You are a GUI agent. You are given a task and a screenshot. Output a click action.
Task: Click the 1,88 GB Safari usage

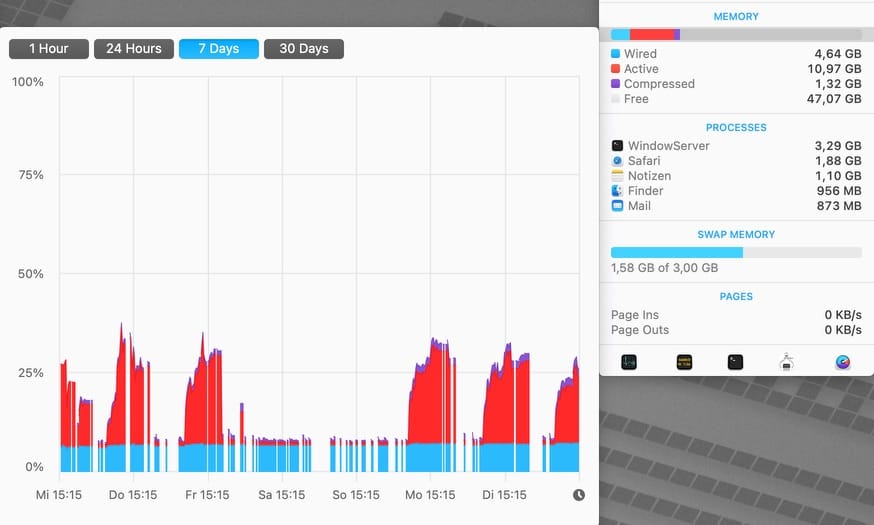838,161
